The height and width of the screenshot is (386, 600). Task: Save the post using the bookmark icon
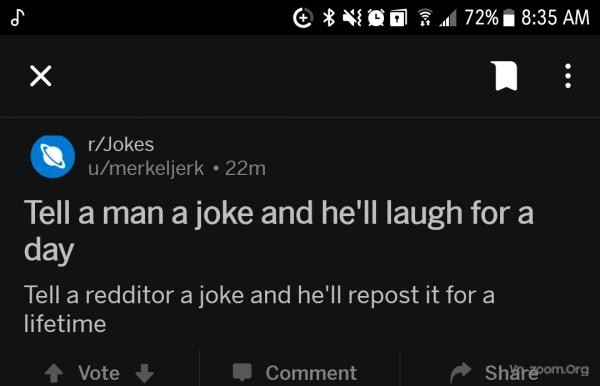click(506, 75)
